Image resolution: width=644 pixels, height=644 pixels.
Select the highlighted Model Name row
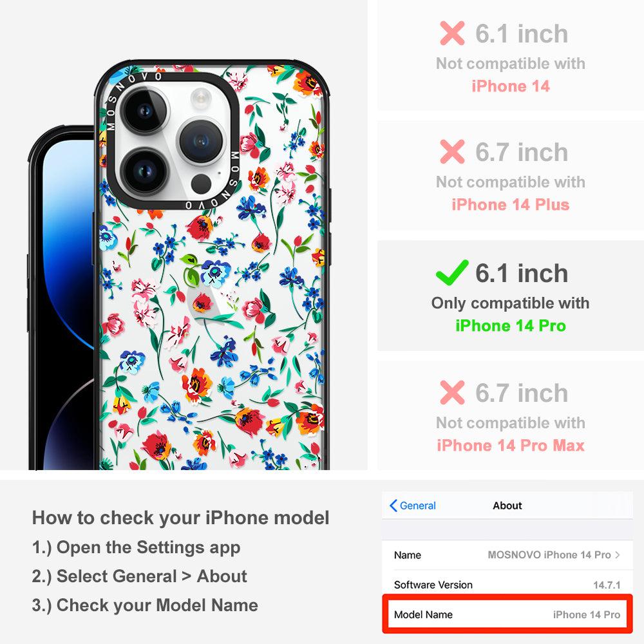(507, 614)
